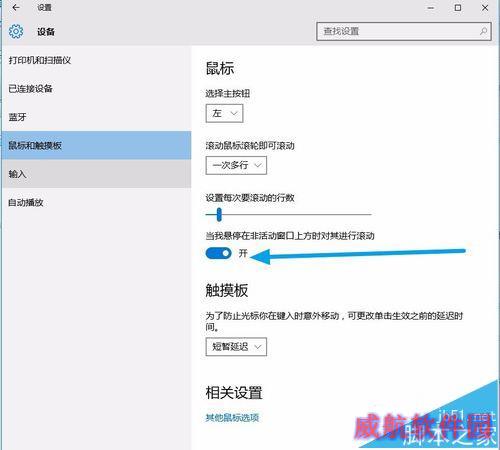500x450 pixels.
Task: Click the scroll lines slider thumb
Action: (219, 214)
